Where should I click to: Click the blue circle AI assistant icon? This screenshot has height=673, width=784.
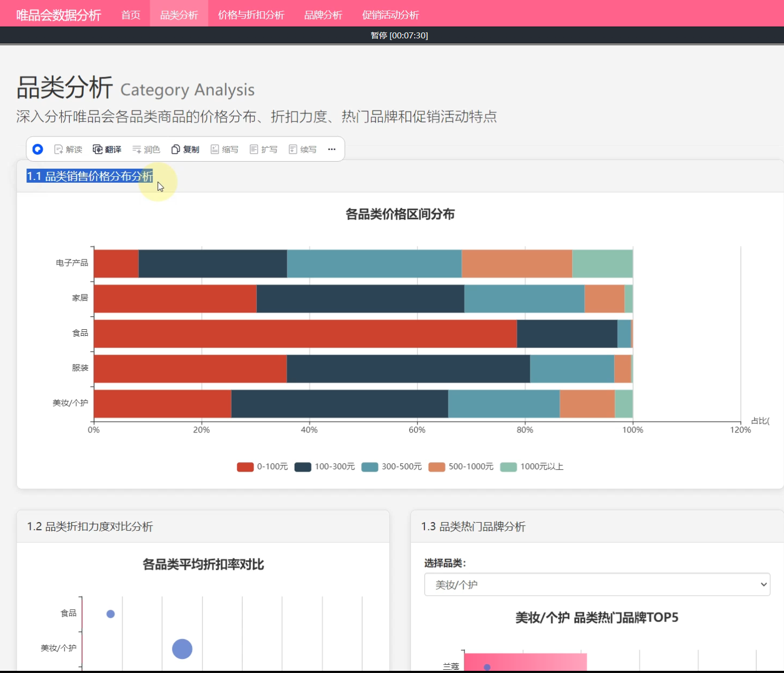(x=37, y=149)
